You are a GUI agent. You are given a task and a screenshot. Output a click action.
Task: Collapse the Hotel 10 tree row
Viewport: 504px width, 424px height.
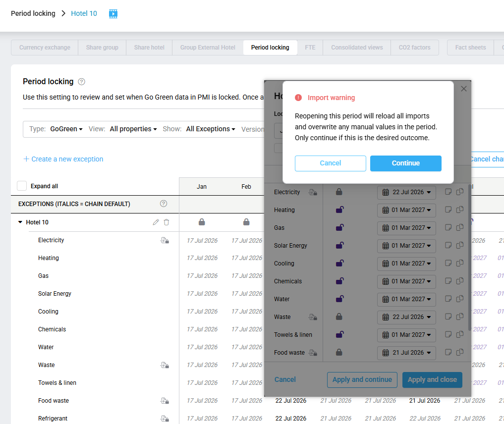coord(20,222)
